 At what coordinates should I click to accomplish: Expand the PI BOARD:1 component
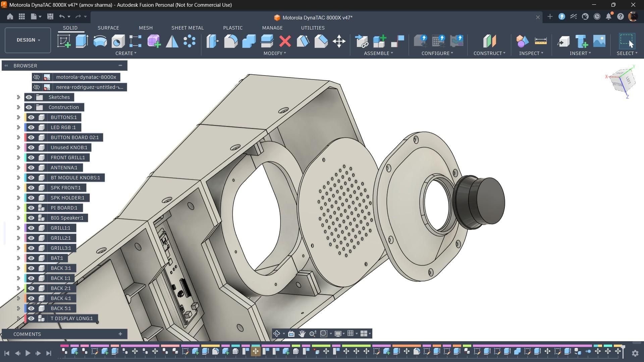click(18, 208)
